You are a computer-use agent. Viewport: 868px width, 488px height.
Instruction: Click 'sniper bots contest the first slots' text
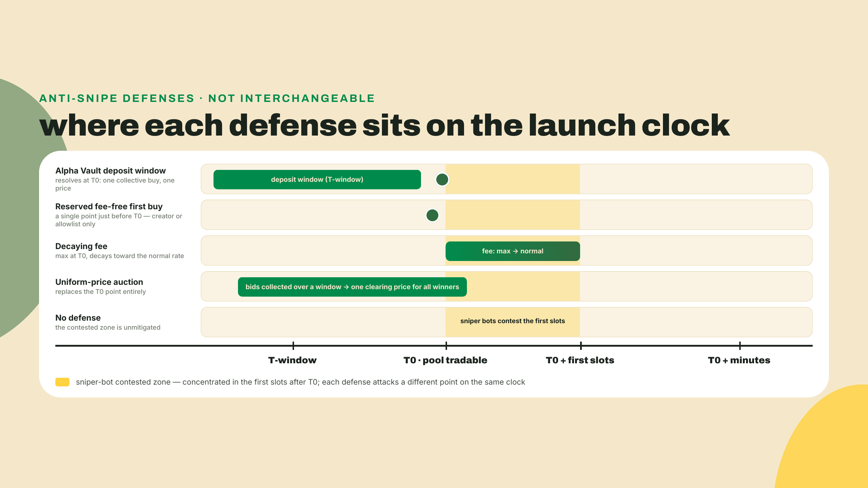(512, 321)
